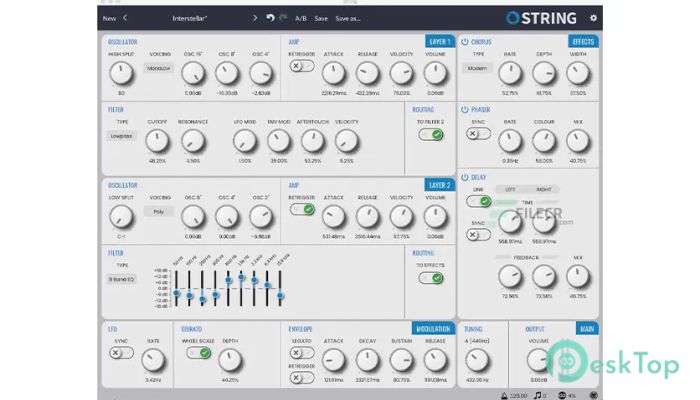Open Layer 1 Voicing MonoLow dropdown
The height and width of the screenshot is (400, 700).
coord(159,68)
